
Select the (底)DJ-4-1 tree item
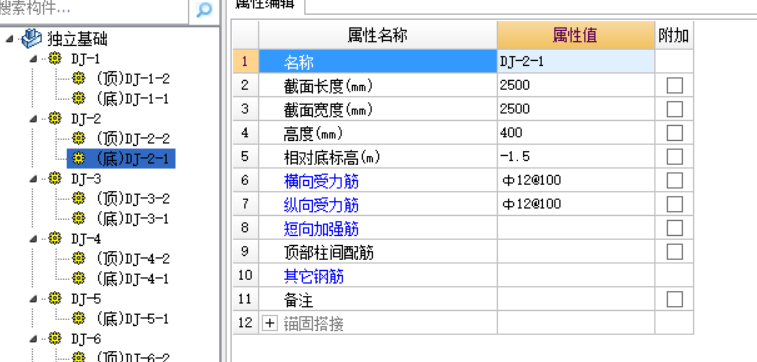coord(133,278)
